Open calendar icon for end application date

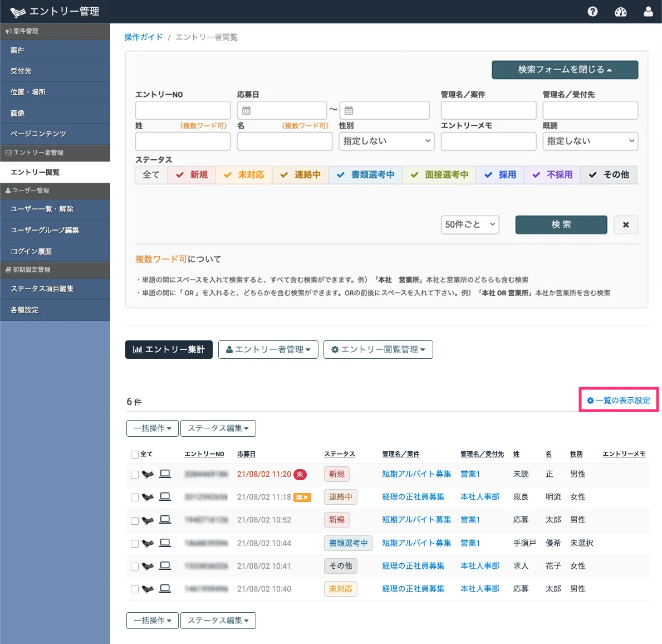coord(349,110)
